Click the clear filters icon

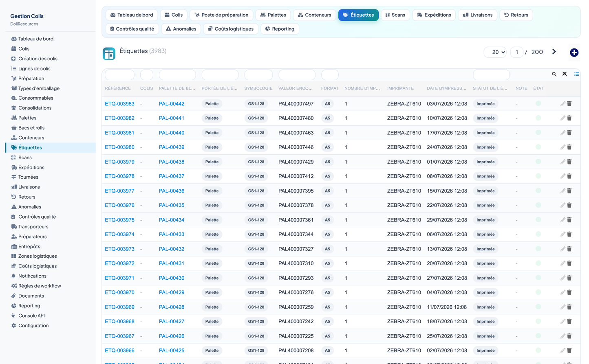(x=565, y=74)
